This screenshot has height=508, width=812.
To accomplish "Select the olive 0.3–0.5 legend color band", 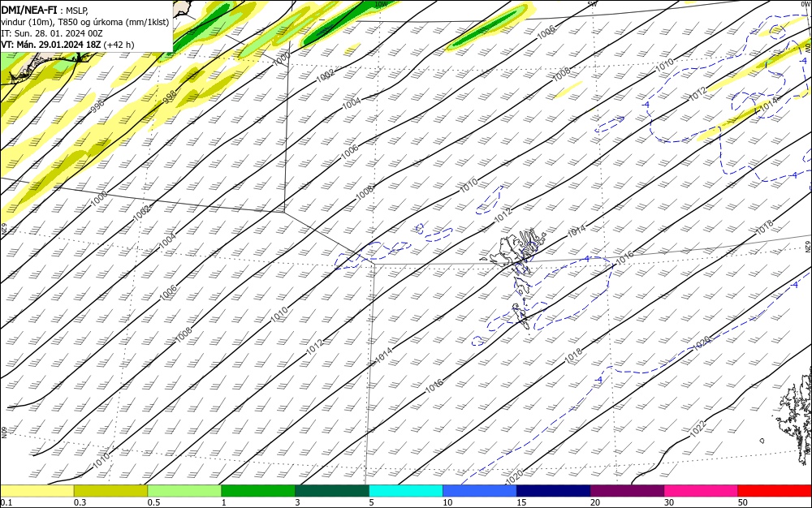I will [x=110, y=491].
